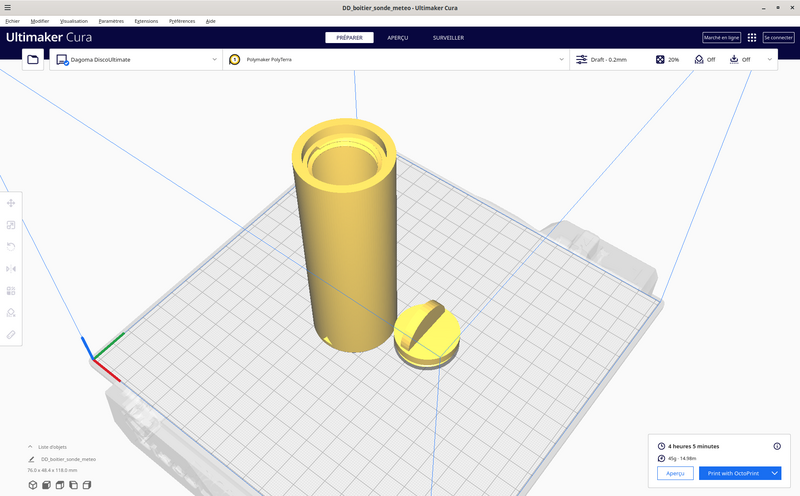Viewport: 800px width, 496px height.
Task: Select the Scale tool in sidebar
Action: pos(11,225)
